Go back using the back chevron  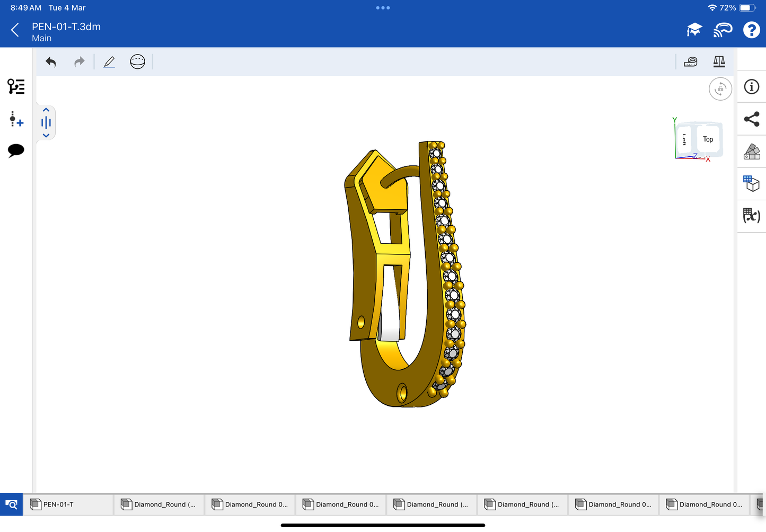pyautogui.click(x=15, y=30)
